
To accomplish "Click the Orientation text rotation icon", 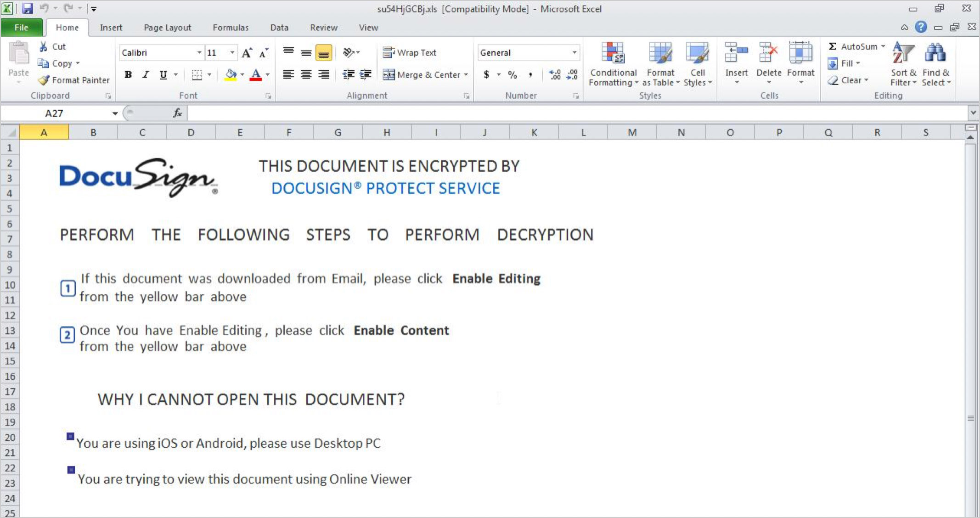I will [x=349, y=52].
